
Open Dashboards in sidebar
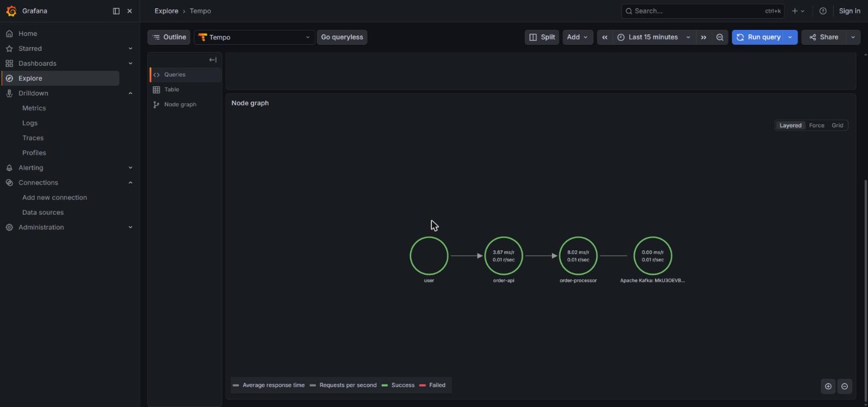click(x=37, y=64)
